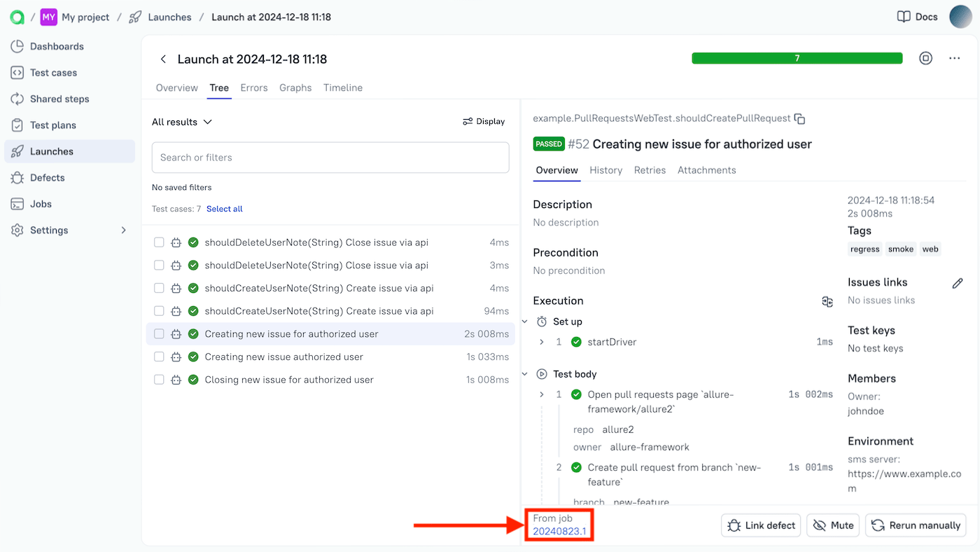Check the checkbox for Creating new issue for authorized user
The width and height of the screenshot is (980, 552).
point(158,333)
